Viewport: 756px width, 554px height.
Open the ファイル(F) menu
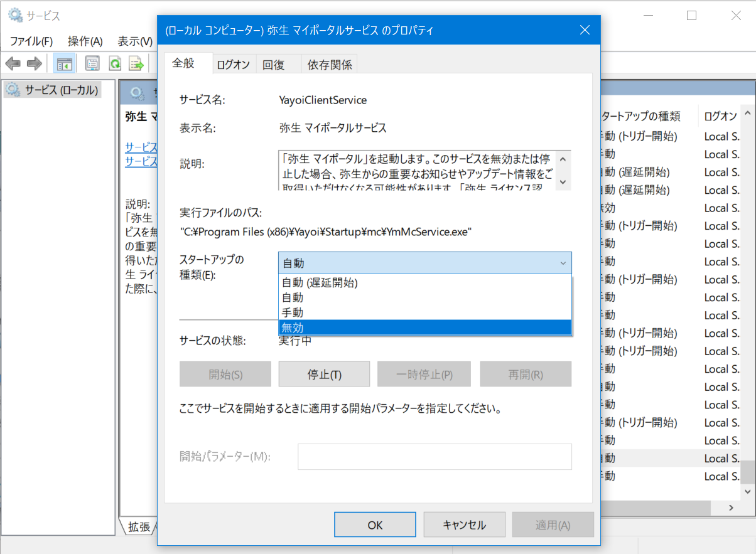pyautogui.click(x=31, y=41)
